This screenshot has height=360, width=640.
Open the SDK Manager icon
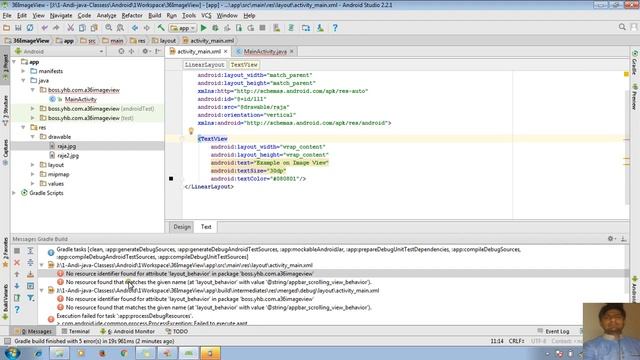320,28
